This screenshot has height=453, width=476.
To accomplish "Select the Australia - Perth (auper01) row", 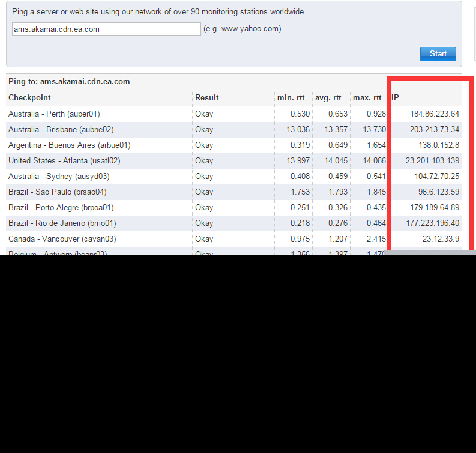I will coord(233,114).
